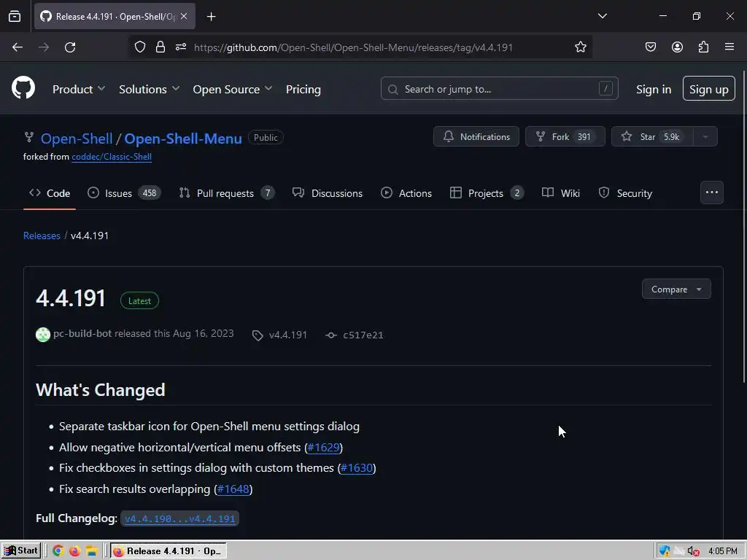Open issue #1630 link

point(357,468)
